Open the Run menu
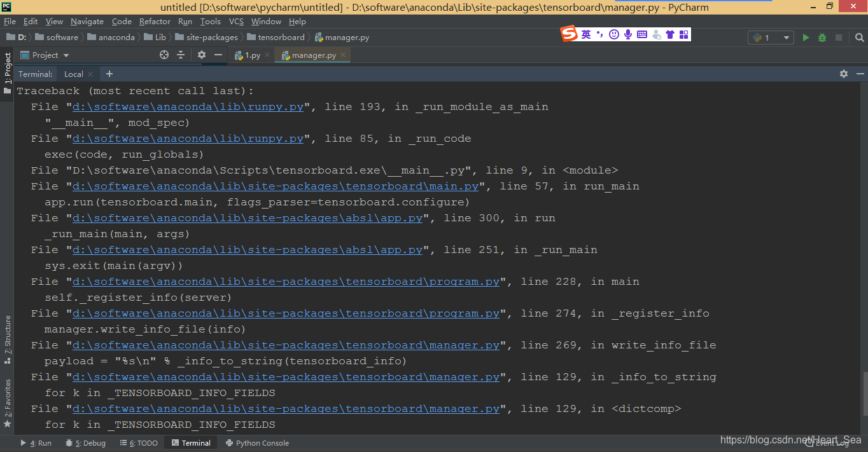868x452 pixels. coord(185,21)
